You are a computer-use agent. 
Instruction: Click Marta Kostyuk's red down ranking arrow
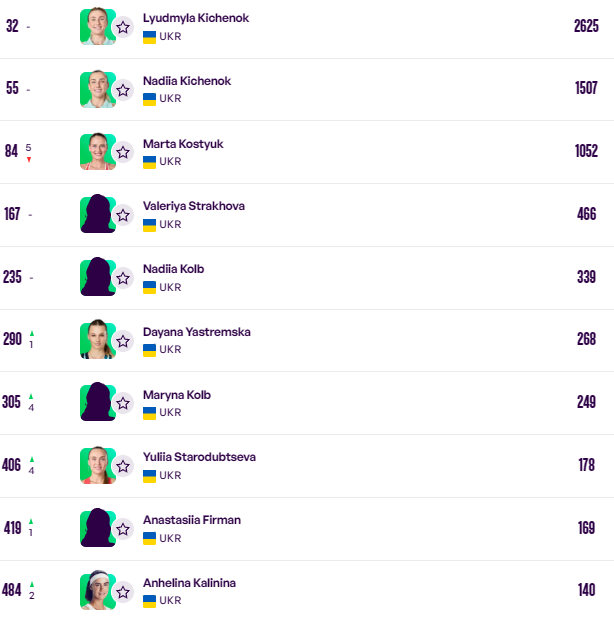point(28,160)
